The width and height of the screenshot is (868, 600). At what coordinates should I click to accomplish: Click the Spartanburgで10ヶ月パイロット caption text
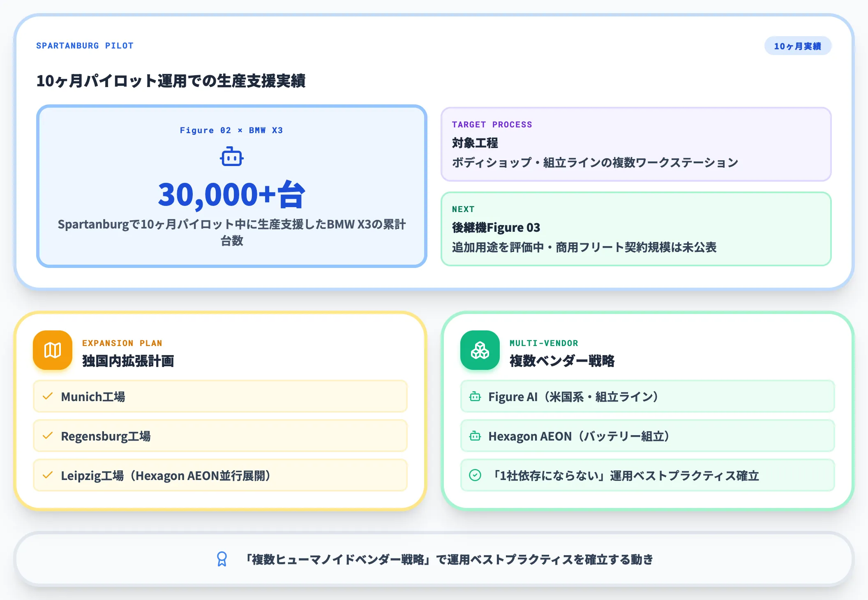point(232,232)
